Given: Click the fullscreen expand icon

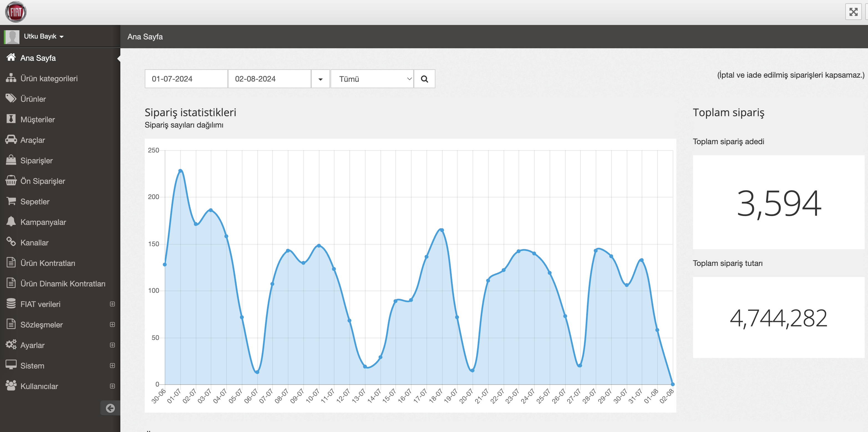Looking at the screenshot, I should [853, 12].
